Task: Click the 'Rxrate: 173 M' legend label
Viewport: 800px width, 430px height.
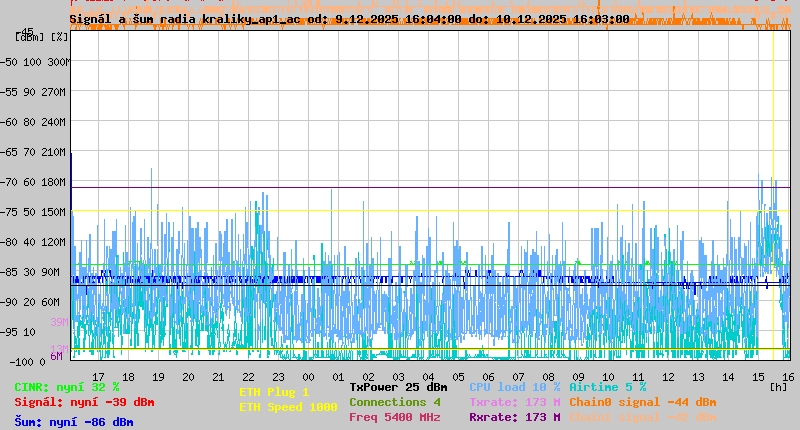Action: tap(515, 417)
